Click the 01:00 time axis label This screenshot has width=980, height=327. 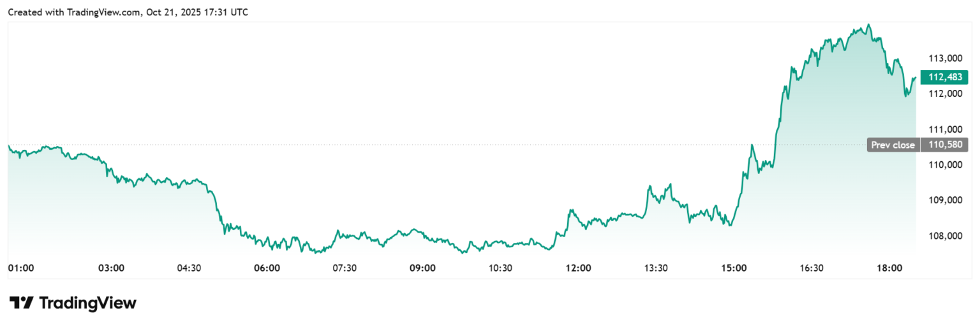[x=20, y=268]
